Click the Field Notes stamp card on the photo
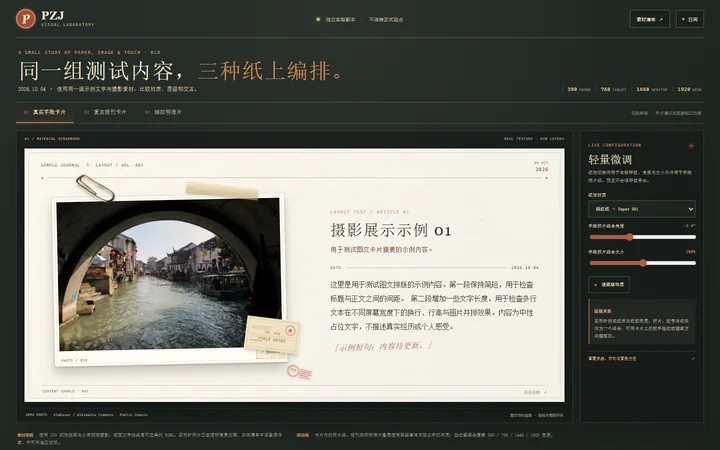Image resolution: width=720 pixels, height=450 pixels. point(272,334)
